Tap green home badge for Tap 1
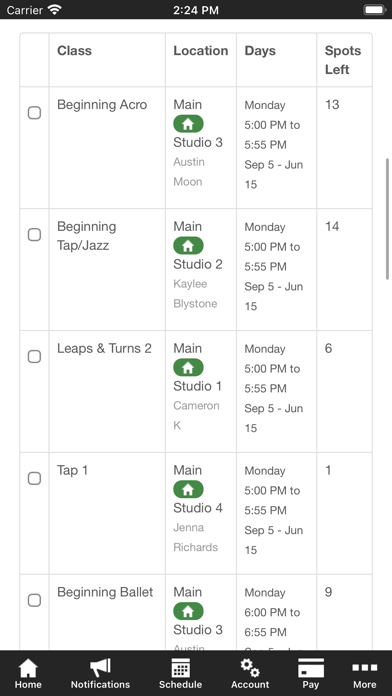This screenshot has height=696, width=392. [x=188, y=489]
